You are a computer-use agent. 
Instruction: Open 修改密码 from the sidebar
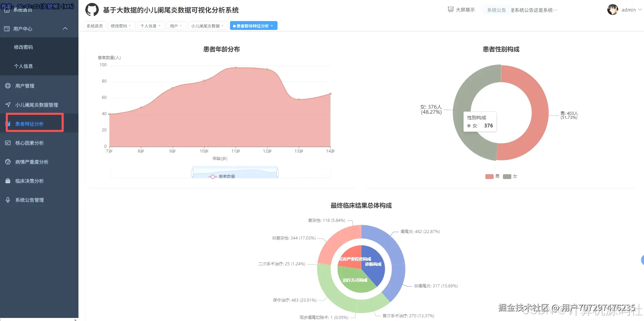[x=24, y=47]
